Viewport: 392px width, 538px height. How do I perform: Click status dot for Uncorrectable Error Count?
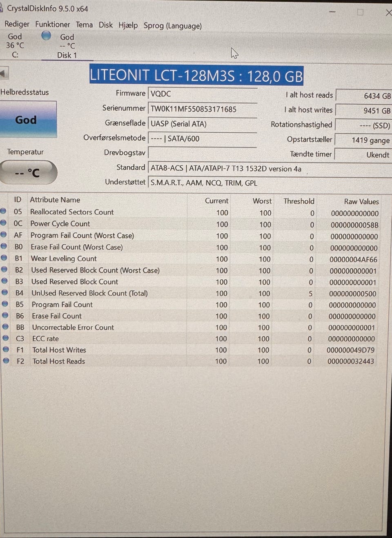click(5, 327)
